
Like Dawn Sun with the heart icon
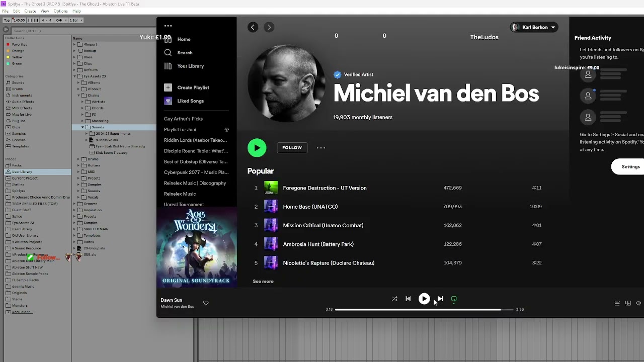pyautogui.click(x=206, y=303)
